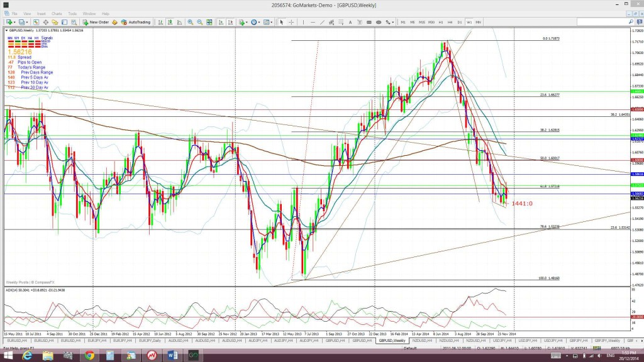The image size is (644, 362).
Task: Show the Market Watch panel
Action: pos(36,22)
